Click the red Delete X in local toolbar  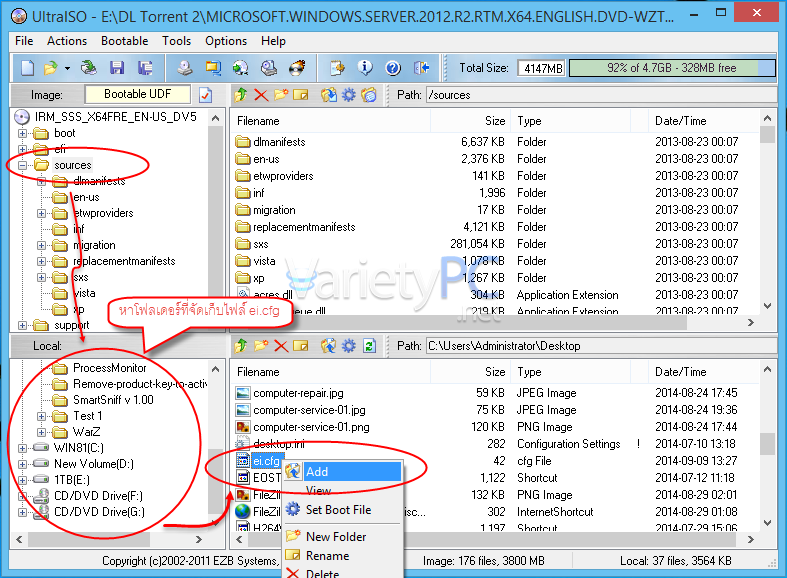click(x=281, y=346)
